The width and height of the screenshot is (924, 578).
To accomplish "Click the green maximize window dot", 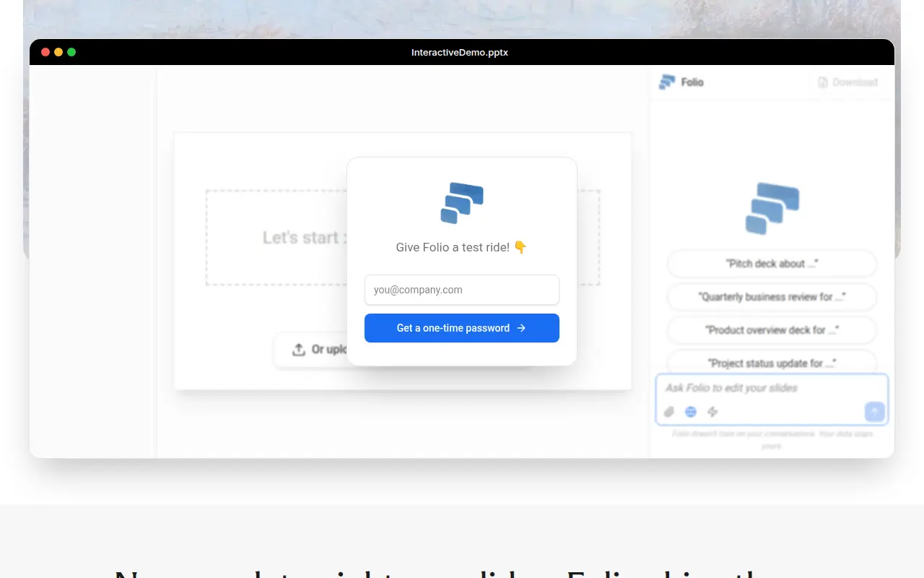I will [71, 52].
